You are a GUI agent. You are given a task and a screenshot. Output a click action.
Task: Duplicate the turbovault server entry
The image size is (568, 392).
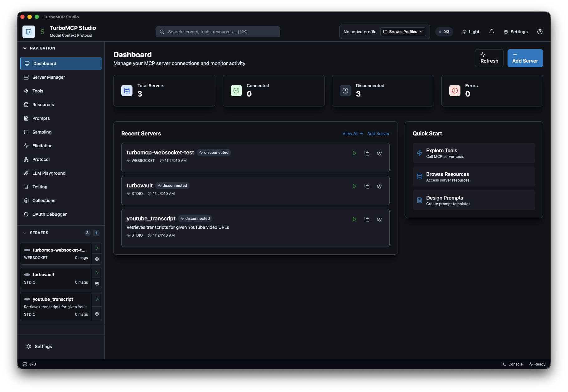(367, 186)
